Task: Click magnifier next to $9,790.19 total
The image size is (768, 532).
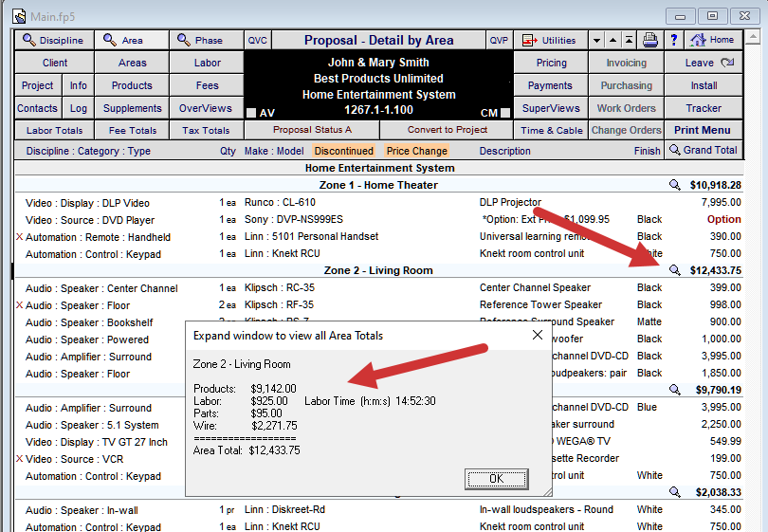Action: (x=675, y=390)
